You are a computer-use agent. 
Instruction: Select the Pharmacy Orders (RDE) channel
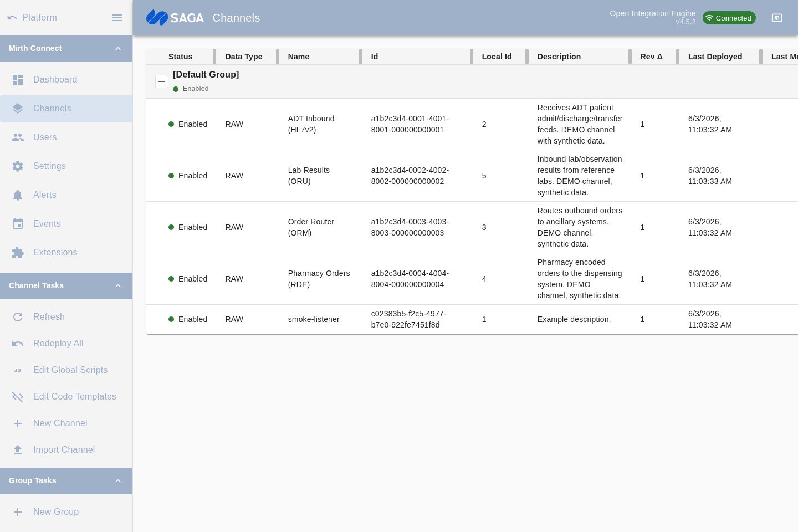(x=319, y=279)
